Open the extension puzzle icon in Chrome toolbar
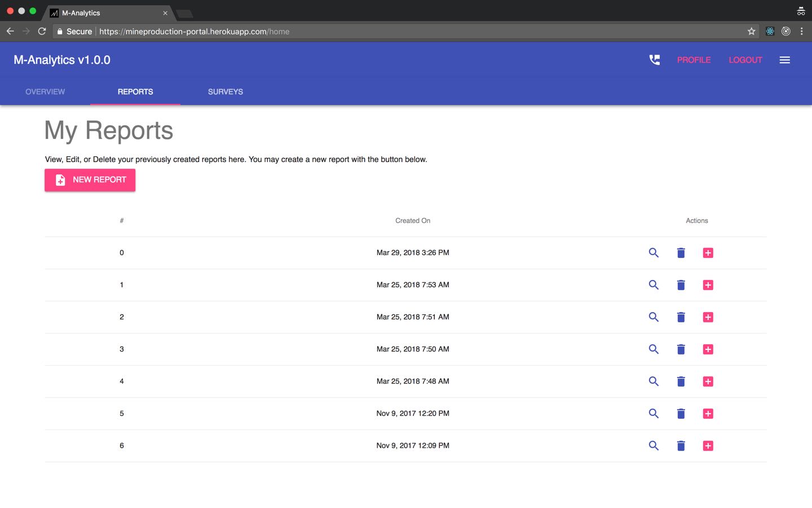The image size is (812, 508). [x=770, y=31]
